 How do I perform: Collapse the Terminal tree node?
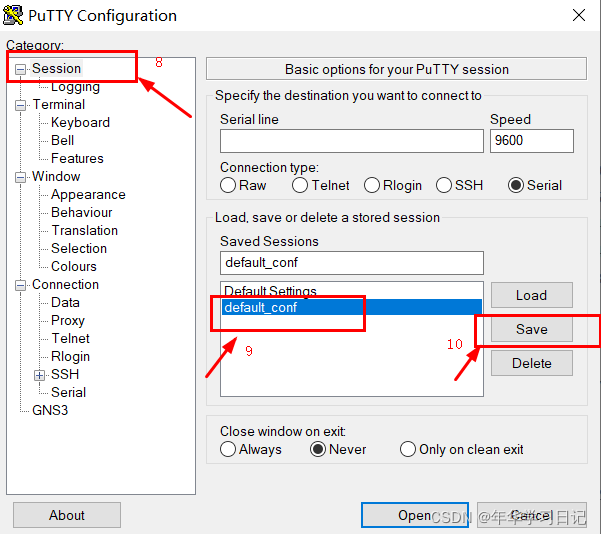click(20, 105)
